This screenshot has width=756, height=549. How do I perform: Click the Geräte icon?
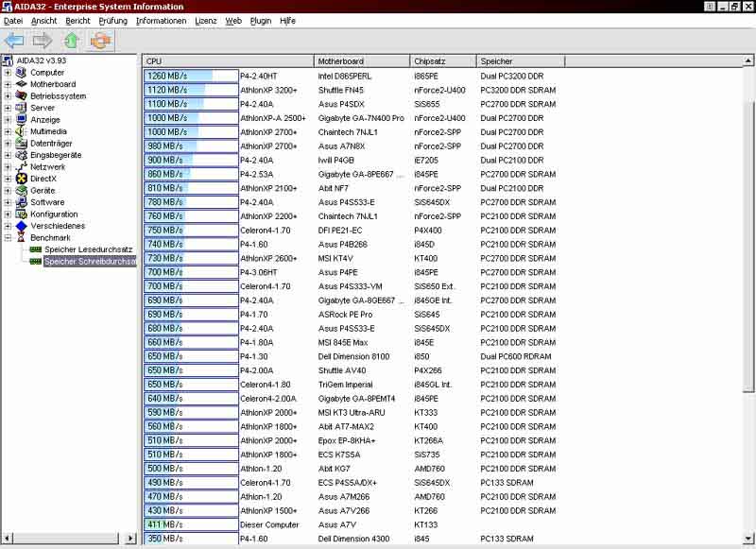[21, 190]
